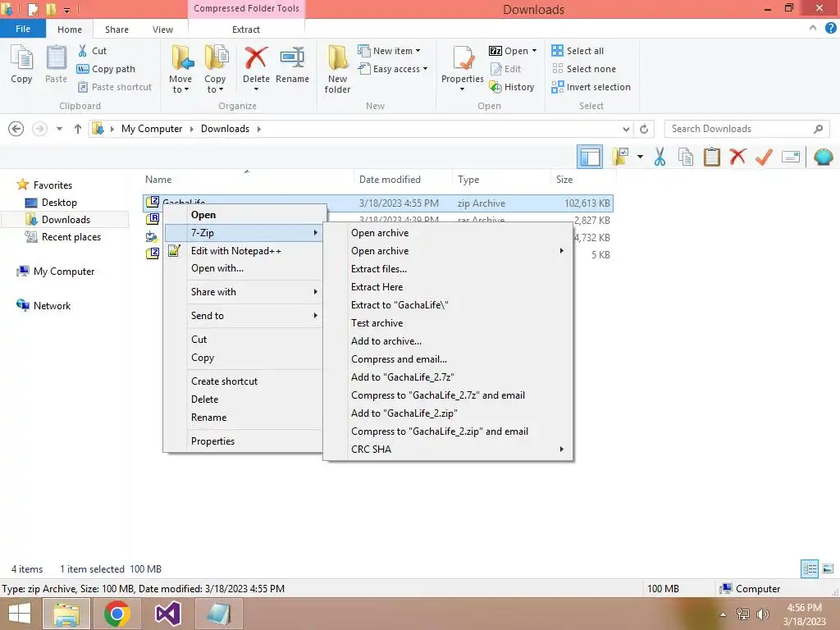Open Visual Studio from the taskbar

[x=167, y=614]
